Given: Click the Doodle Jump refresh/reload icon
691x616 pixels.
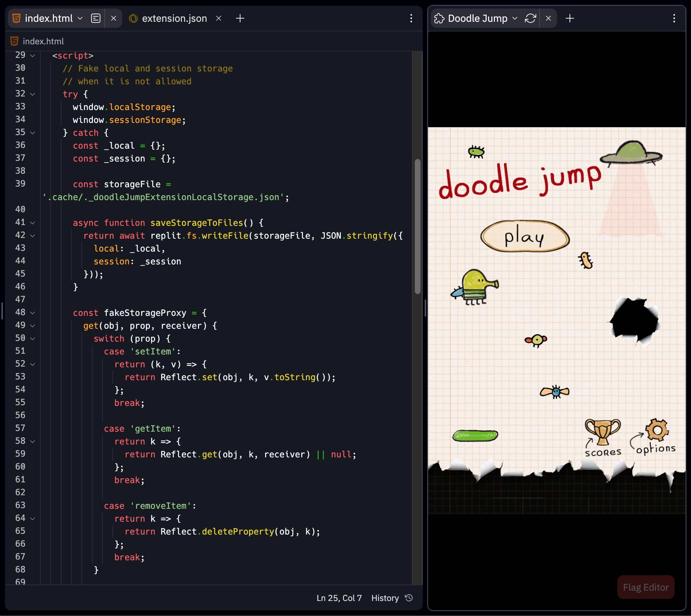Looking at the screenshot, I should tap(531, 17).
